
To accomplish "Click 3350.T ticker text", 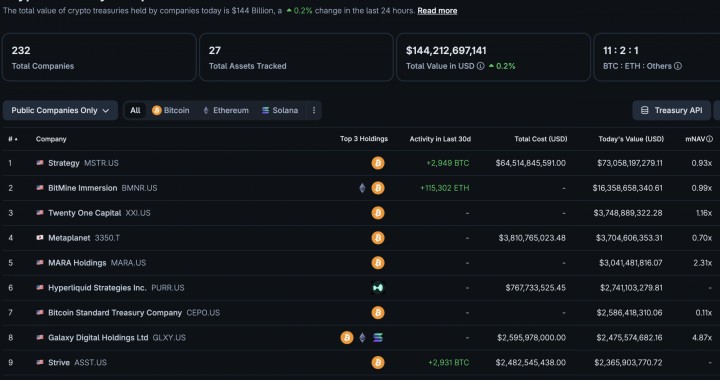I will (107, 238).
